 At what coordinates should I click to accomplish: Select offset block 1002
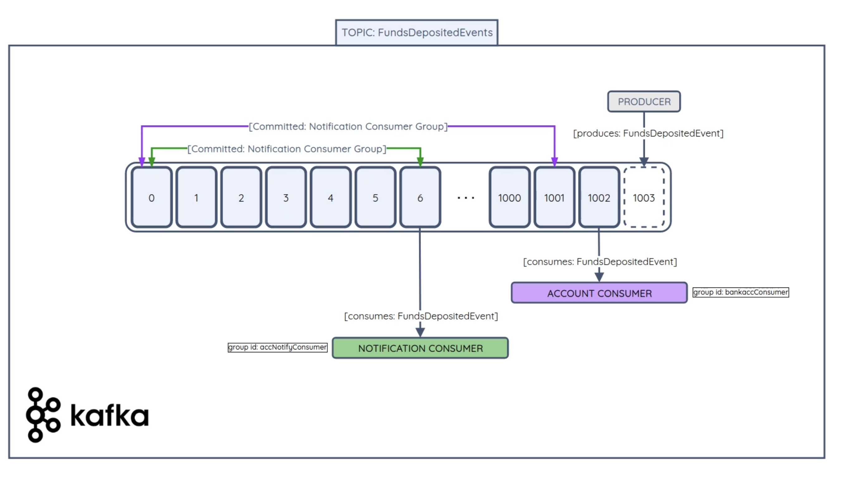(599, 198)
